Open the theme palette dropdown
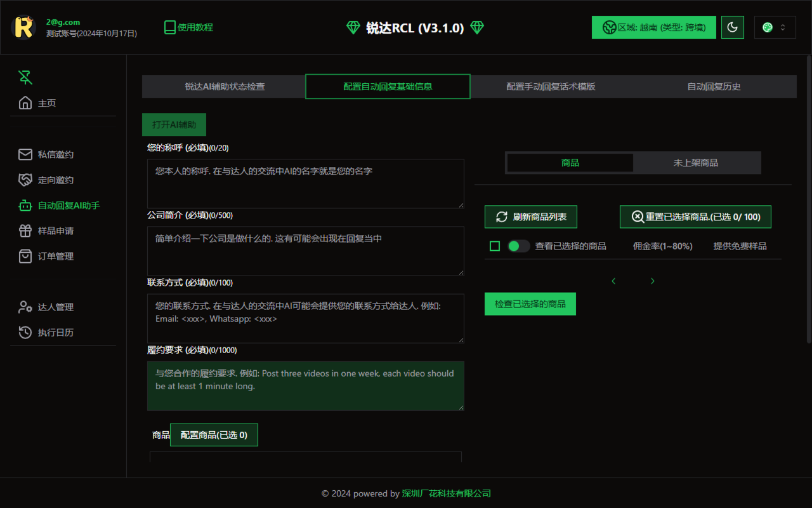The height and width of the screenshot is (508, 812). pos(775,27)
